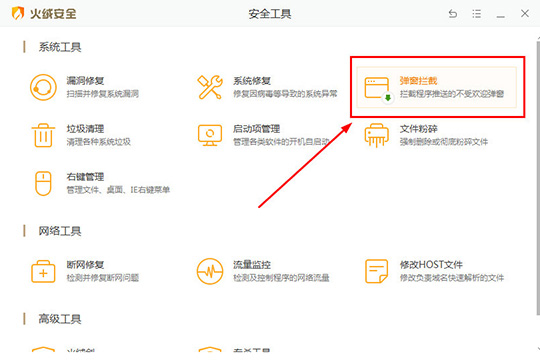Click description 清理各种系统垃圾
Screen dimensions: 540x360
[x=98, y=142]
